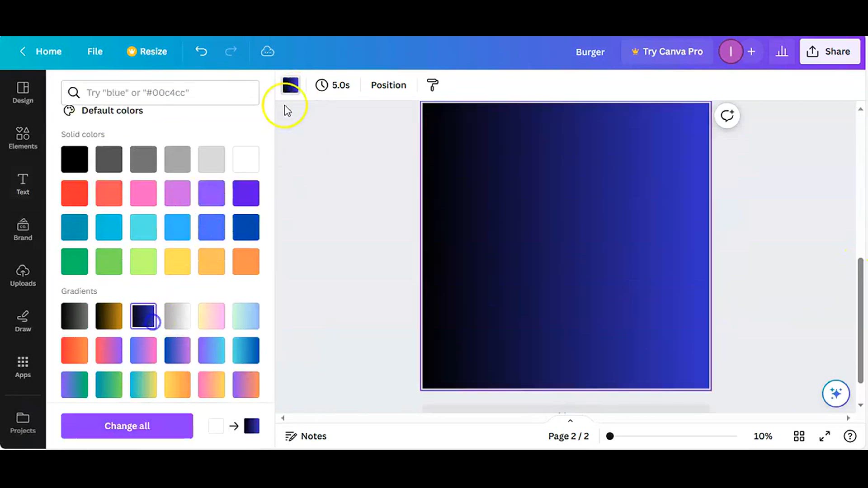Viewport: 868px width, 488px height.
Task: Click the Change all button
Action: point(127,426)
